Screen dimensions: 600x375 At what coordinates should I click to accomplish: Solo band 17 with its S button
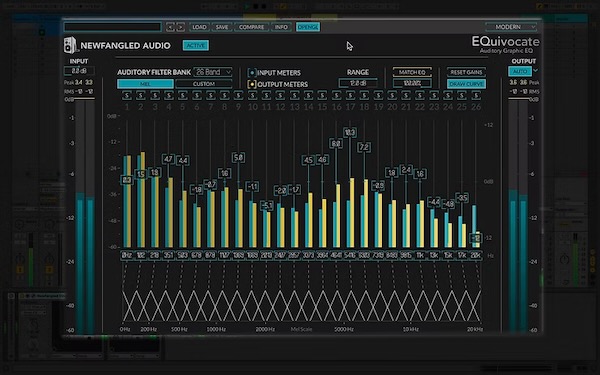pyautogui.click(x=350, y=95)
